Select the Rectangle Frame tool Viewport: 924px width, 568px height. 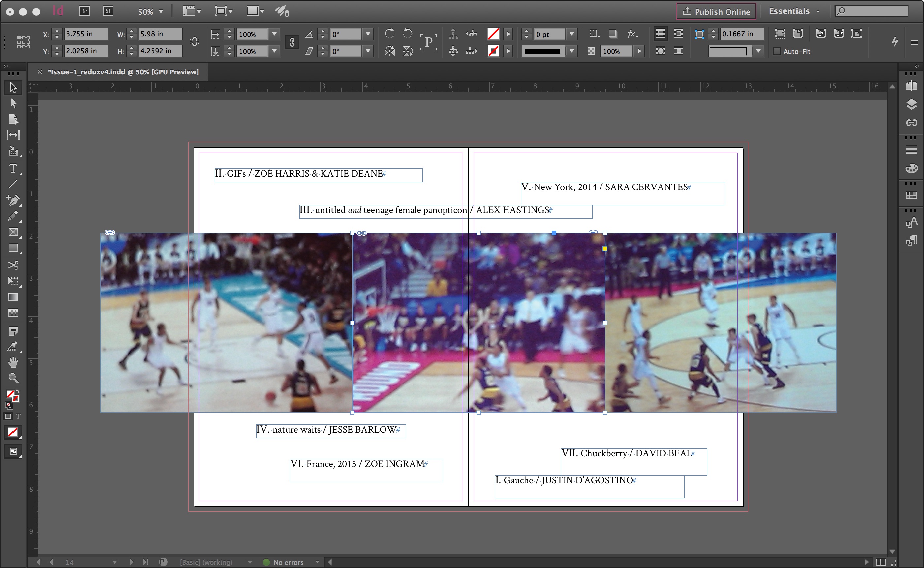(x=13, y=232)
